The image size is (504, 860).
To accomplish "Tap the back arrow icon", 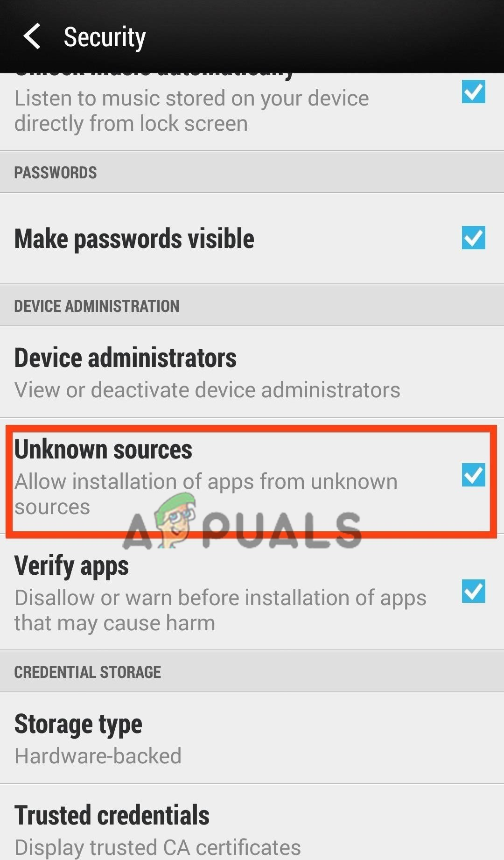I will pyautogui.click(x=32, y=36).
